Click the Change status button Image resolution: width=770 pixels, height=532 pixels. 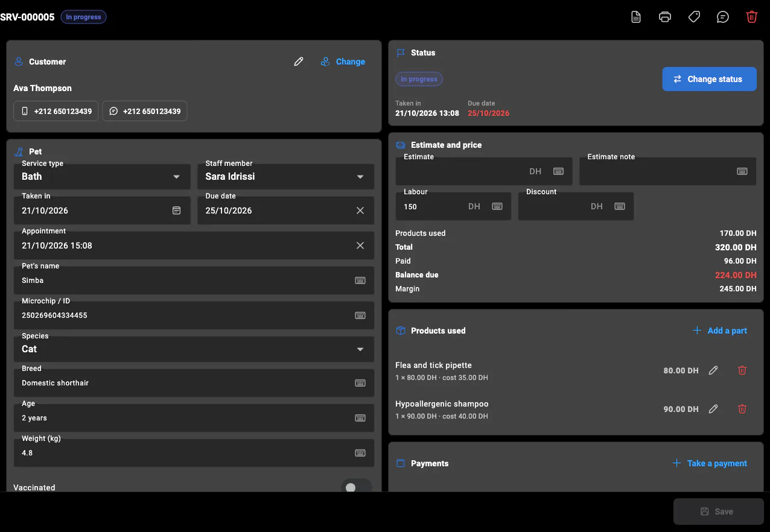pyautogui.click(x=709, y=79)
